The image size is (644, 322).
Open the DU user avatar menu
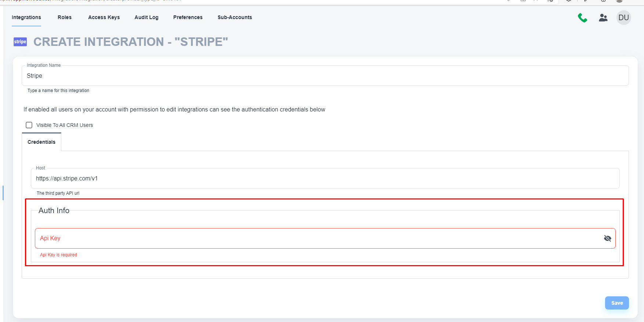click(x=623, y=18)
